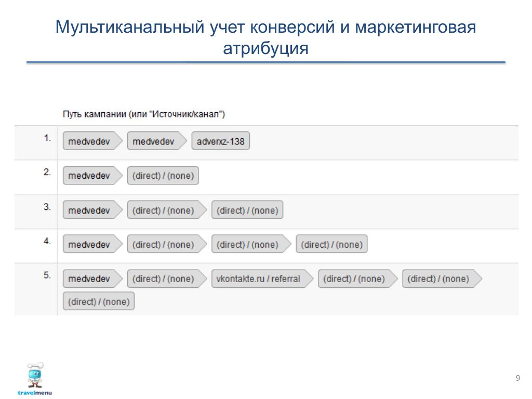Select medvedev chip in row 4
The image size is (532, 399).
pyautogui.click(x=92, y=244)
